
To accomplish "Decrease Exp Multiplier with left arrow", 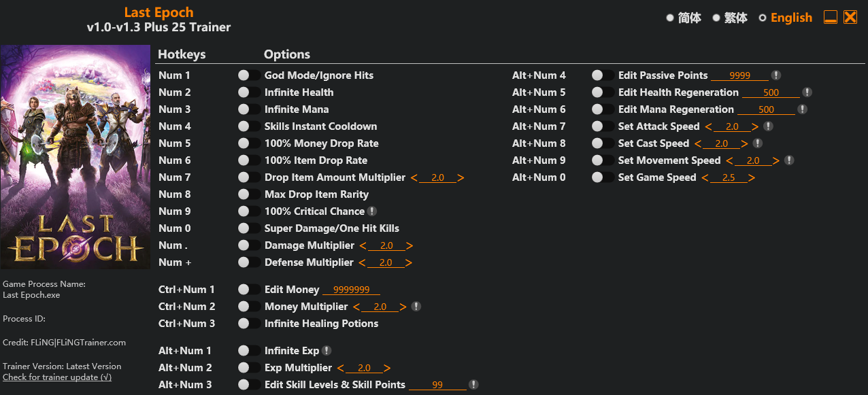I will click(341, 368).
